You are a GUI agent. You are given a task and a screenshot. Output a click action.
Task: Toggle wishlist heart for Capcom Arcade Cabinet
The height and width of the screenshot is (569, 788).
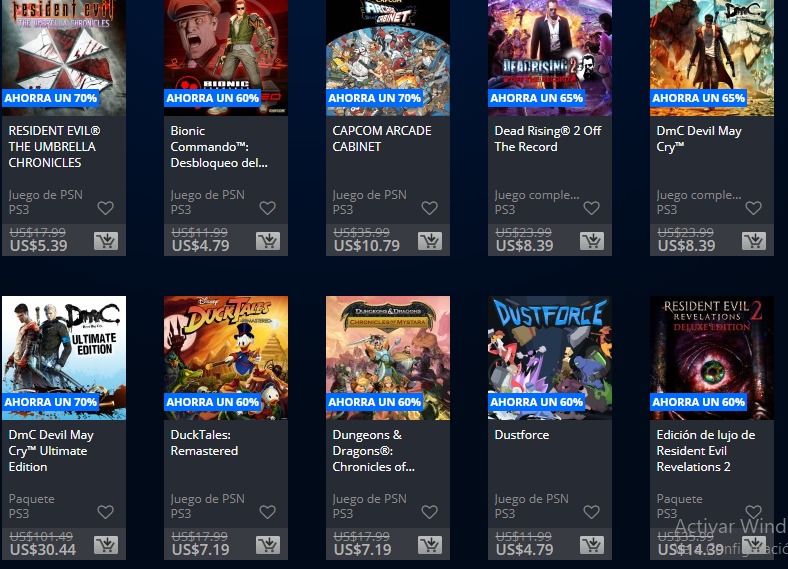point(430,208)
